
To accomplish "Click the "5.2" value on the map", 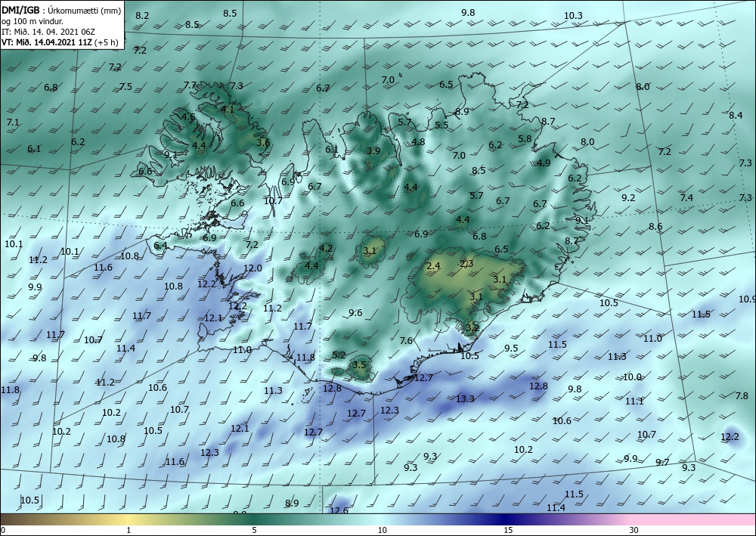I will pos(339,355).
